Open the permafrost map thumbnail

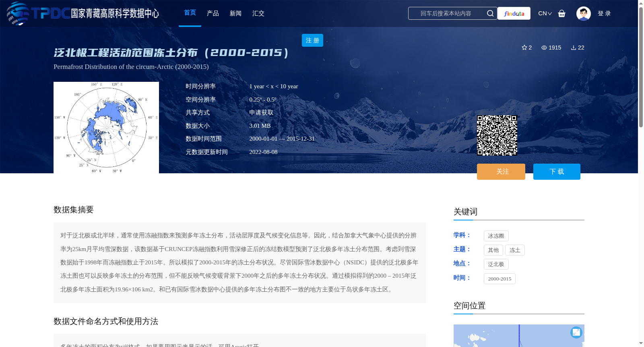(106, 127)
